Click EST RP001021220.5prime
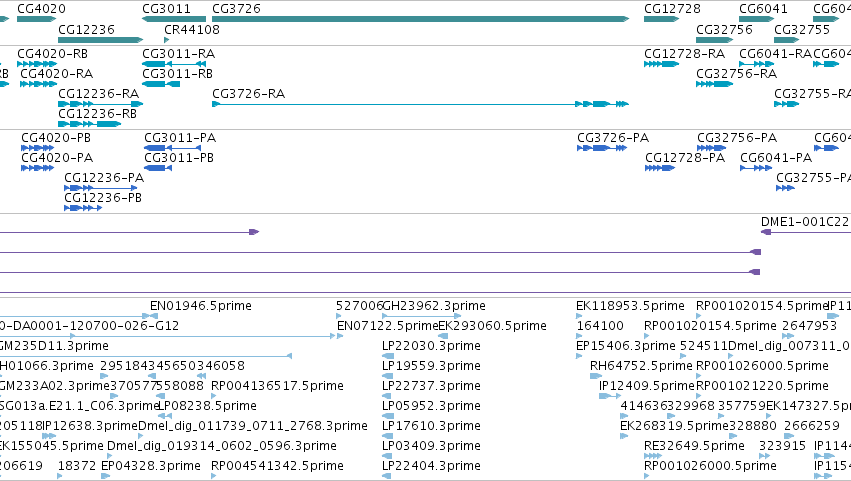Viewport: 851px width, 481px height. coord(699,396)
